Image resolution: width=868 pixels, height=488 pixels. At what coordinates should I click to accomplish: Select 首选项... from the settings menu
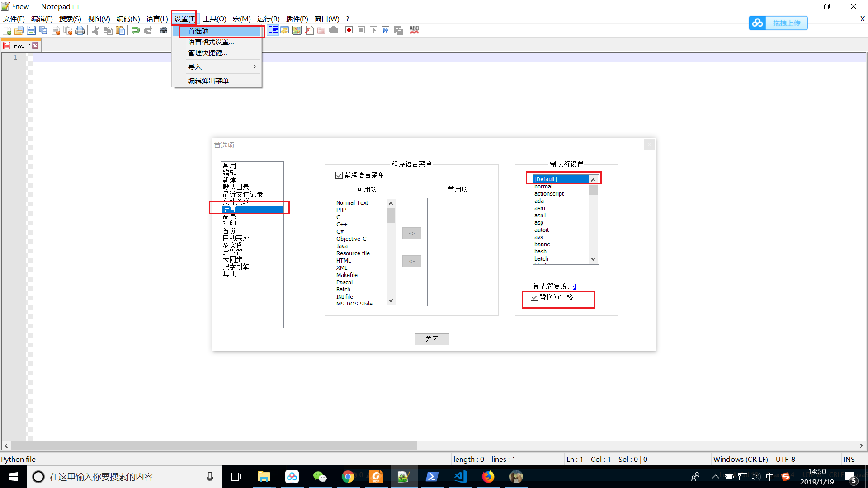(x=201, y=31)
